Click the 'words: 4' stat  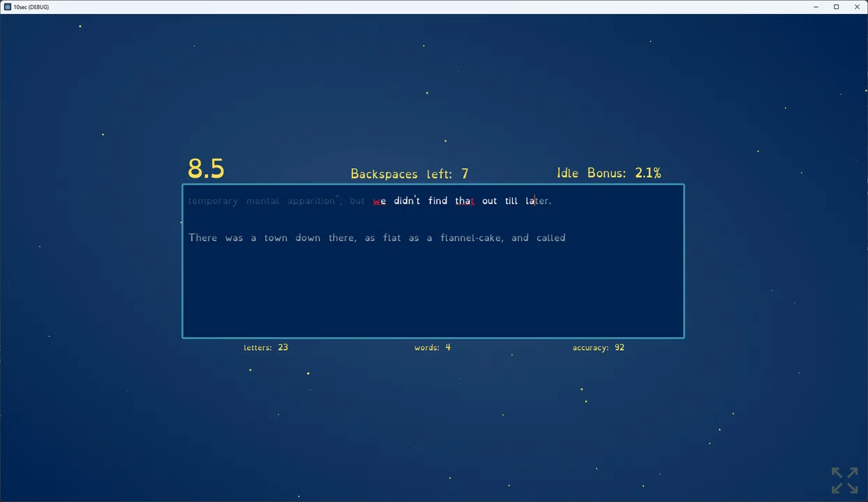click(433, 347)
